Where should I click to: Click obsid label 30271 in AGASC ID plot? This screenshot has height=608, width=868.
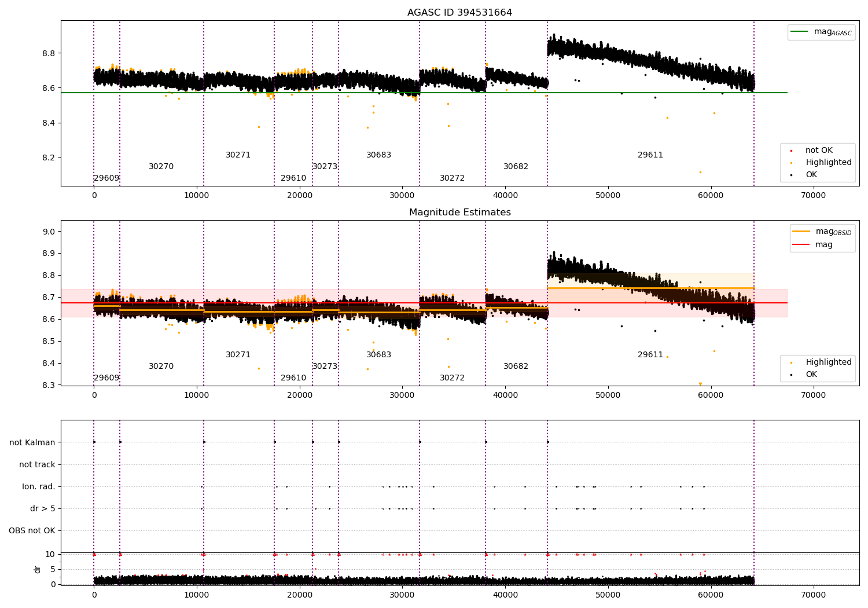[238, 155]
